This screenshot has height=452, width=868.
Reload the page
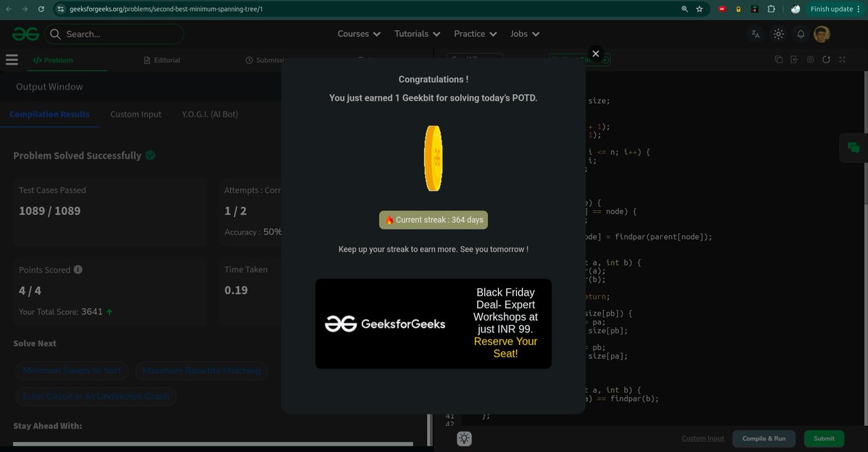(41, 9)
